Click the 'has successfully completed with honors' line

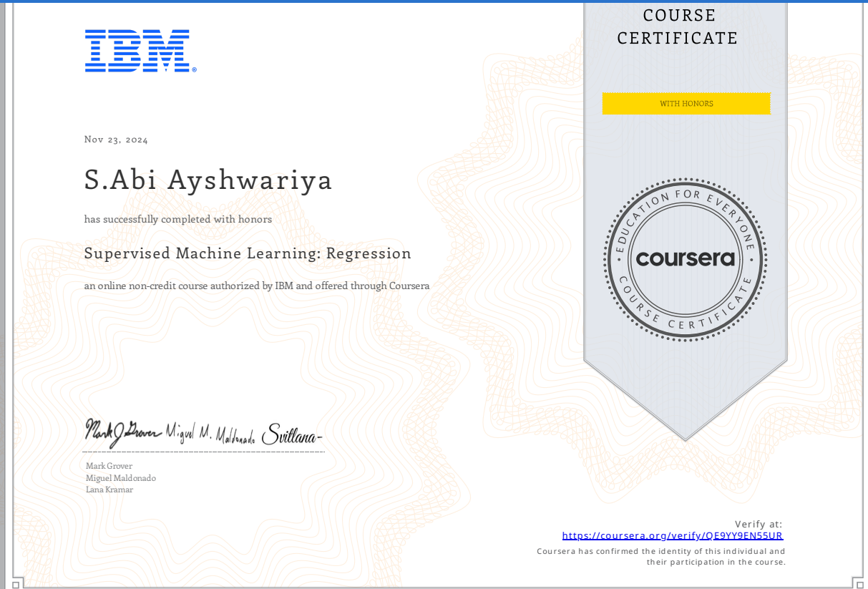pyautogui.click(x=177, y=219)
